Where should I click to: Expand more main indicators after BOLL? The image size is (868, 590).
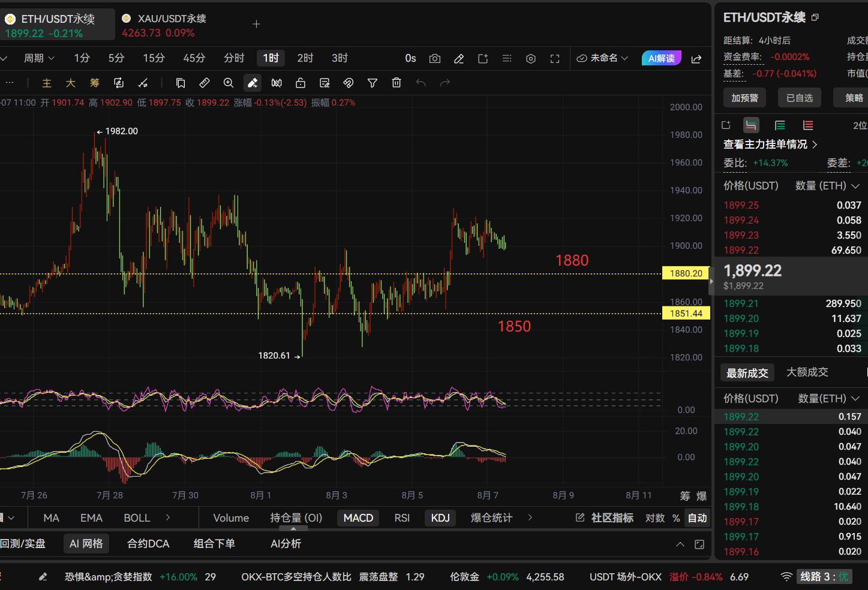167,517
